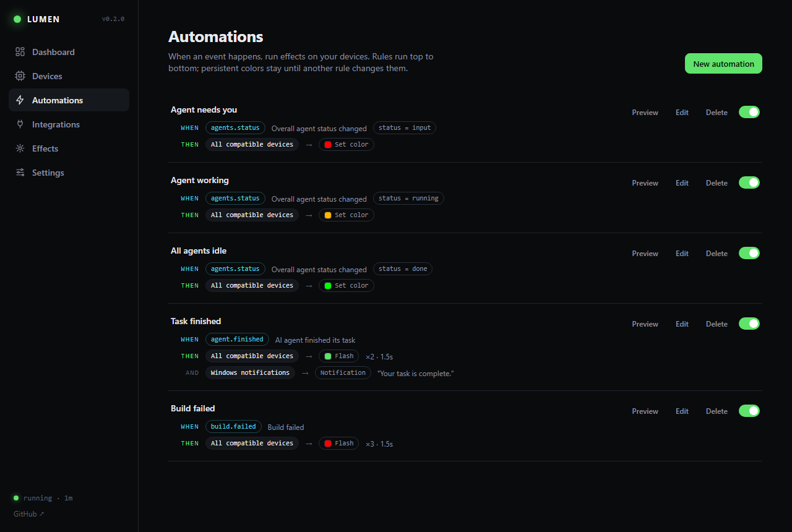Preview the Task finished automation
This screenshot has height=532, width=792.
645,324
